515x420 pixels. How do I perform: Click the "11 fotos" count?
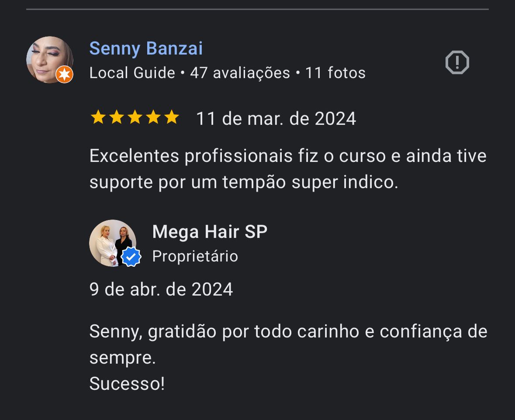[335, 73]
